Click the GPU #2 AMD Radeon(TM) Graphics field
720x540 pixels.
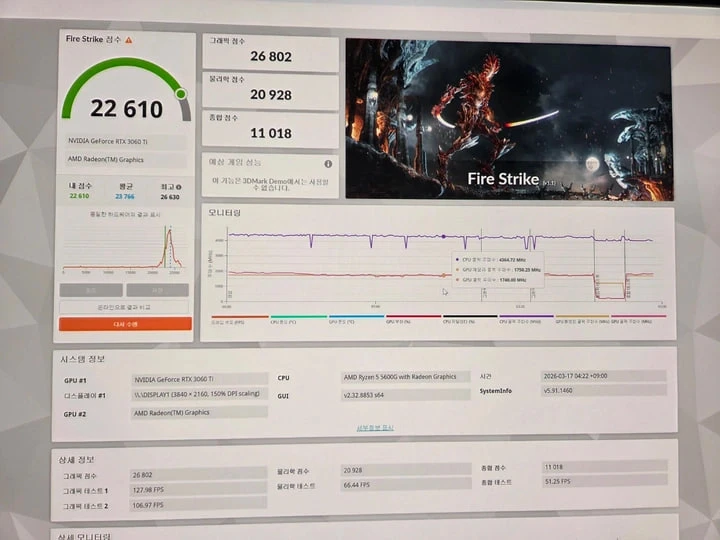tap(199, 412)
